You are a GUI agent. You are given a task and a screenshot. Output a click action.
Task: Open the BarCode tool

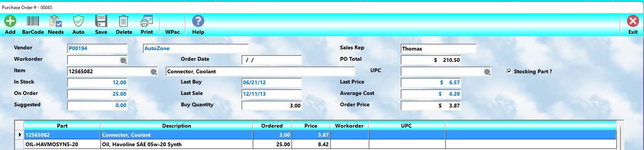33,21
